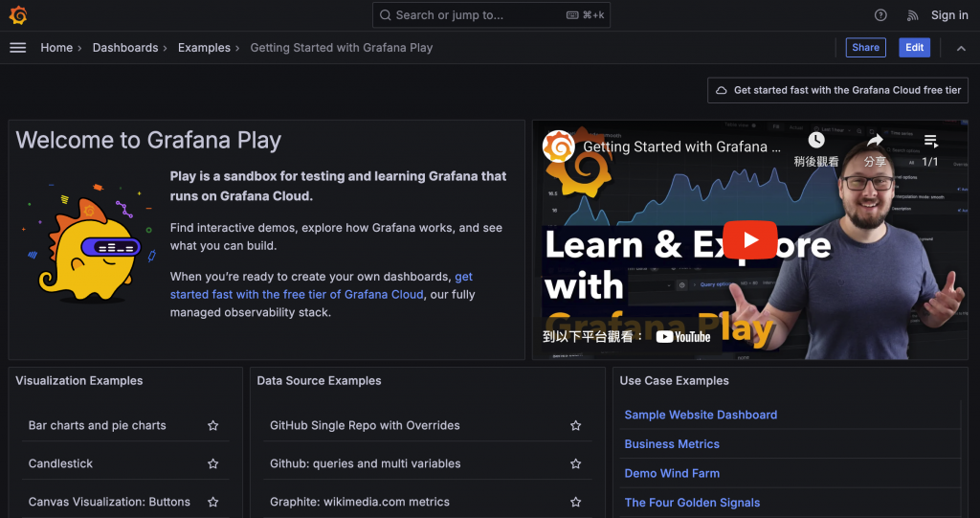The height and width of the screenshot is (518, 980).
Task: Click Get started fast with Grafana Cloud free tier button
Action: pos(838,90)
